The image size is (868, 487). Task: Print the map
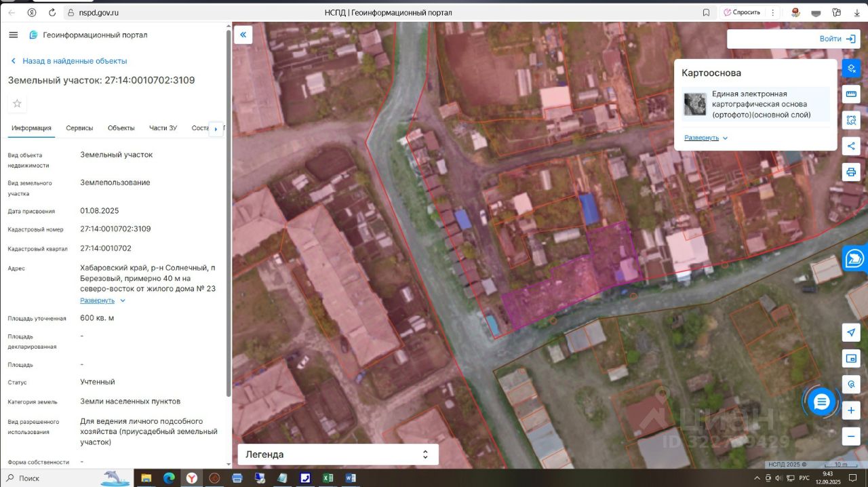click(851, 172)
